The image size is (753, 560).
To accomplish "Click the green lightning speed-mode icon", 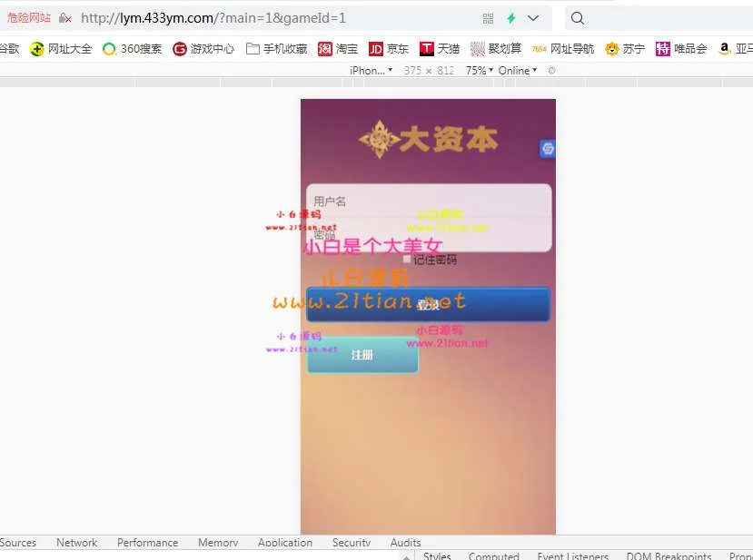I will 511,18.
